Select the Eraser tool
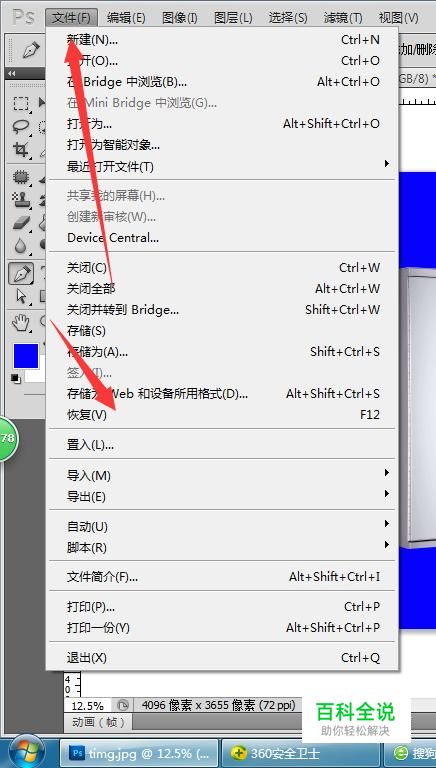Viewport: 436px width, 768px height. pyautogui.click(x=21, y=222)
